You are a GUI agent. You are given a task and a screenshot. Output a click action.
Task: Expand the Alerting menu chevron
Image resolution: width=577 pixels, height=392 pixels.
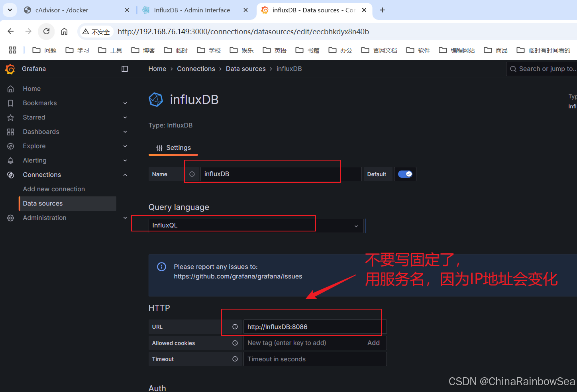point(125,161)
